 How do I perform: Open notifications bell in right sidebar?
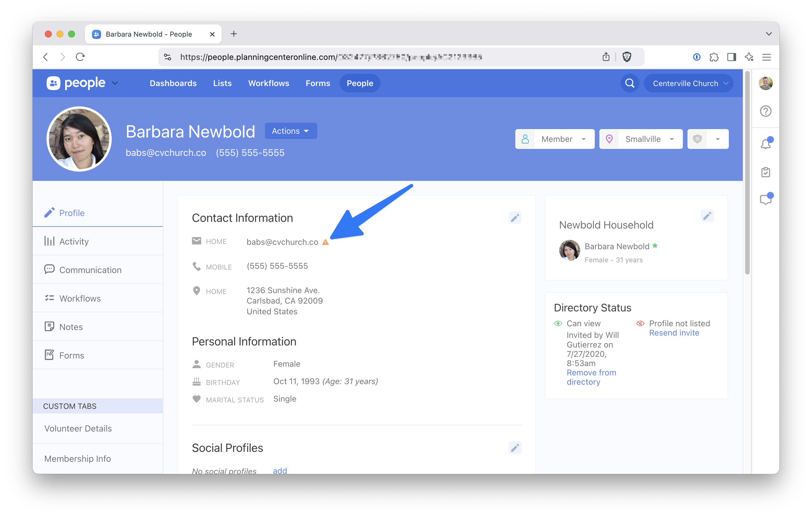click(x=765, y=144)
